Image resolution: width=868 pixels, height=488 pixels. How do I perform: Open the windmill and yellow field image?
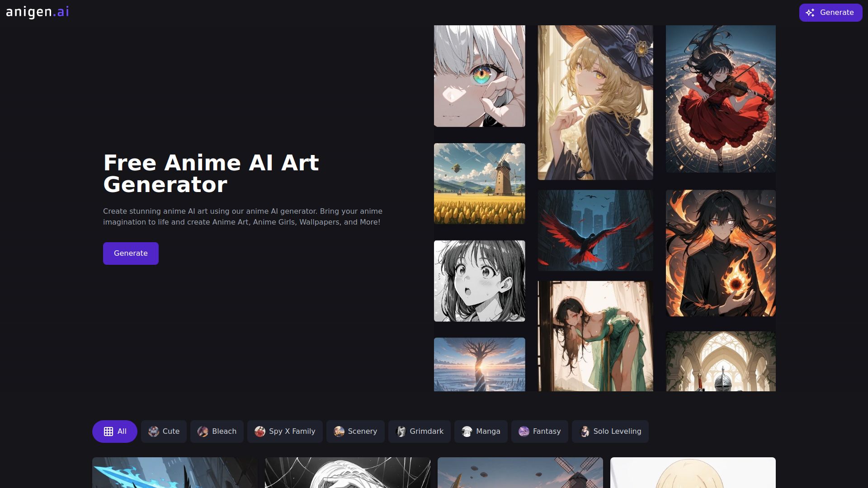tap(479, 183)
